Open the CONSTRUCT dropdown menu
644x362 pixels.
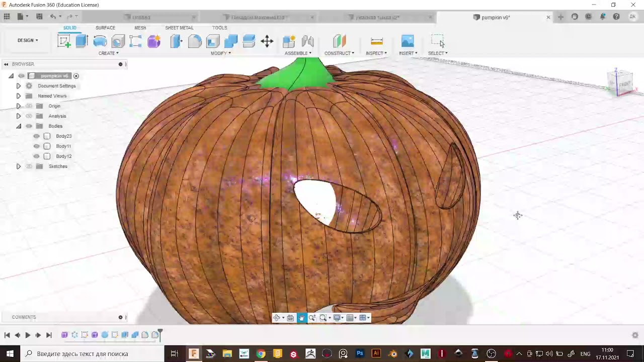(x=339, y=53)
